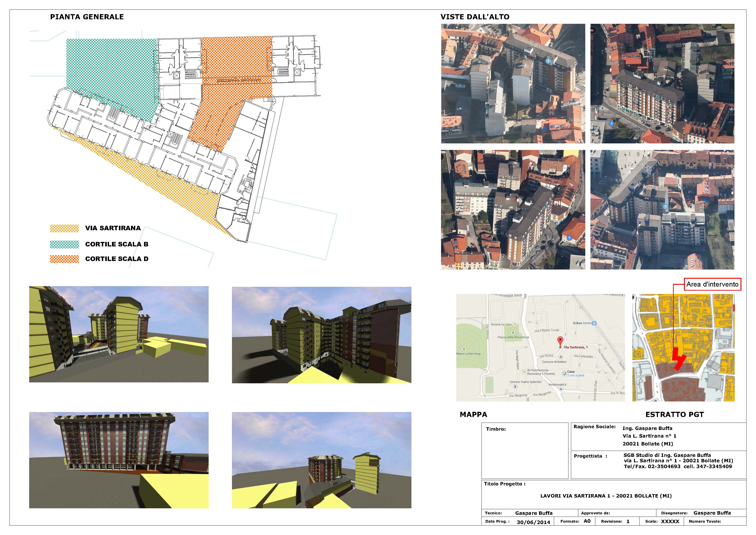Select the bottom-right aerial view photo
Screen dimensions: 756x535
point(662,210)
